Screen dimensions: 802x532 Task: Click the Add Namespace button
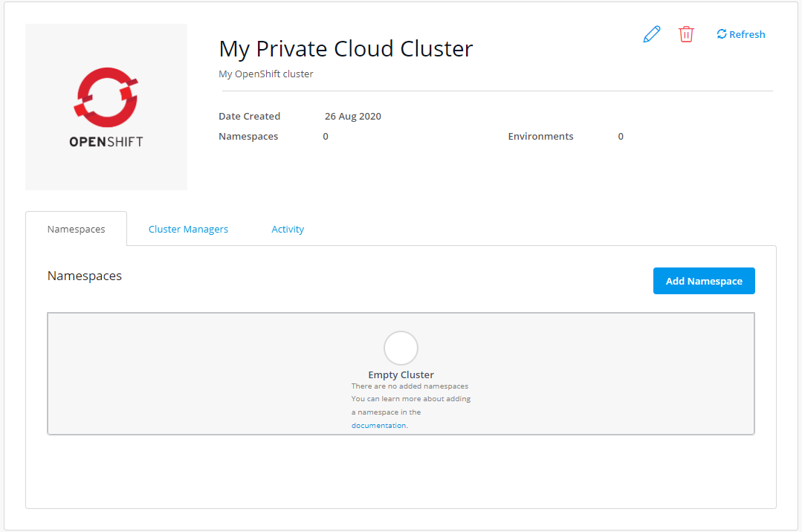pyautogui.click(x=704, y=281)
